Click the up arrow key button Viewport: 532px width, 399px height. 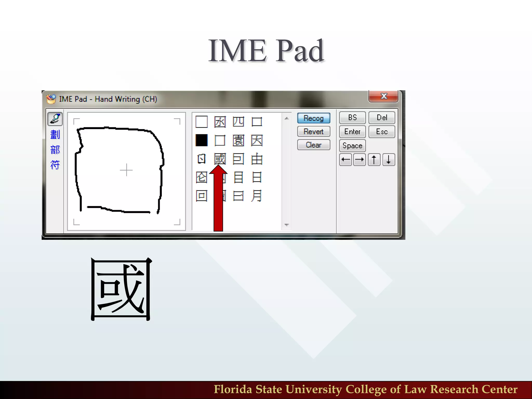click(374, 159)
